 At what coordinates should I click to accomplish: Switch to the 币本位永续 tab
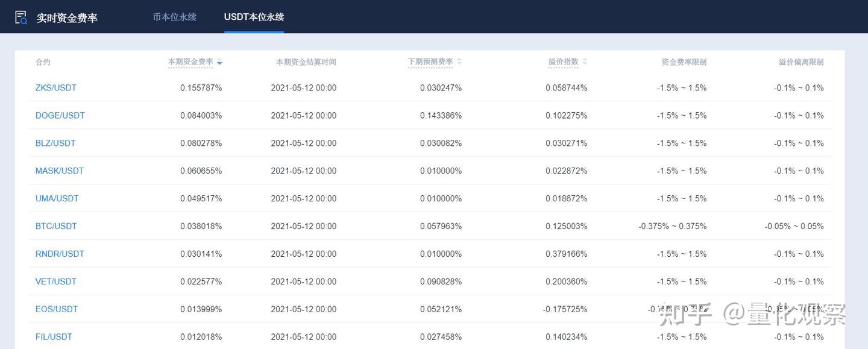click(x=175, y=17)
